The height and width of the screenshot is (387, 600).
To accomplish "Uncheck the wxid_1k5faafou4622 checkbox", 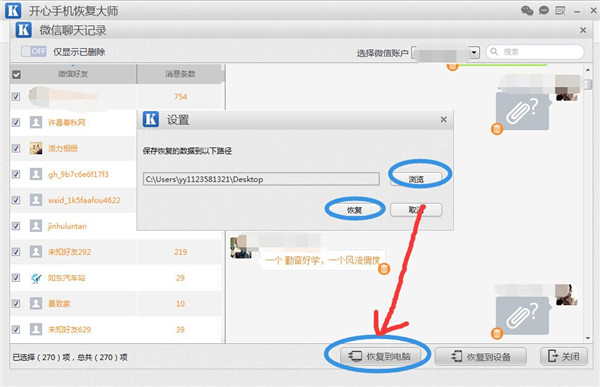I will tap(16, 200).
